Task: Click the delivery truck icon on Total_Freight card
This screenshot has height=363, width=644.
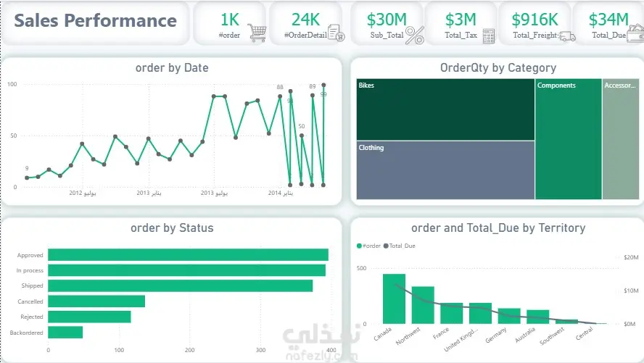Action: [567, 36]
